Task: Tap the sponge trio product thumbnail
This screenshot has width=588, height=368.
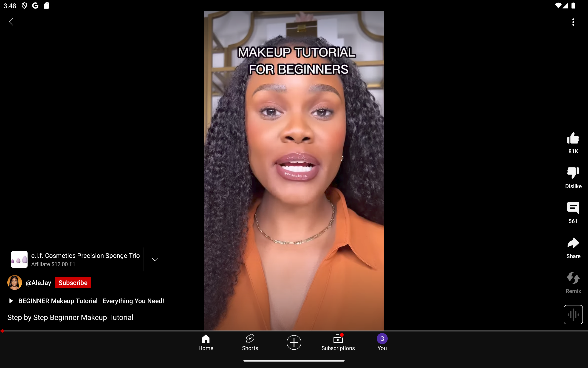Action: [19, 259]
